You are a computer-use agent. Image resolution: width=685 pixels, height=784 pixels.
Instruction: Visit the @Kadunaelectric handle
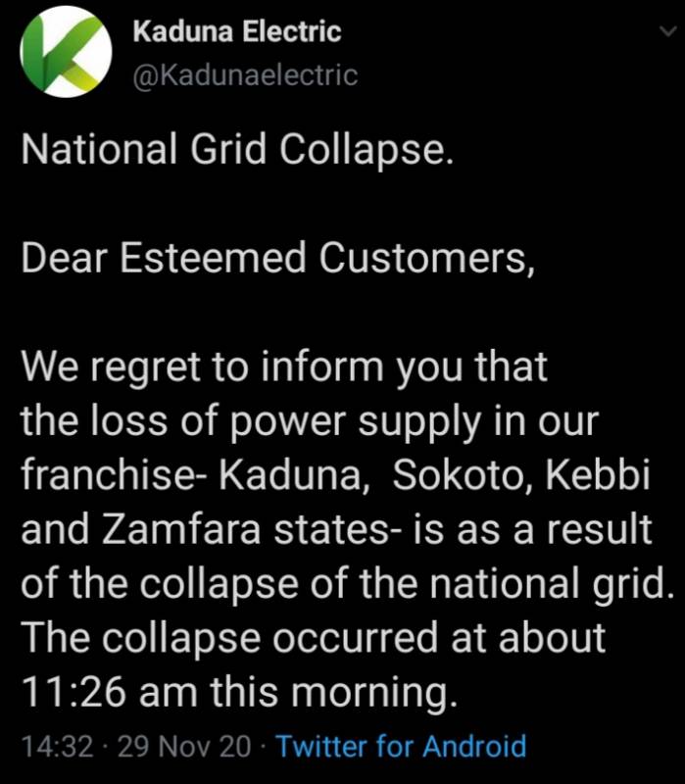[245, 75]
